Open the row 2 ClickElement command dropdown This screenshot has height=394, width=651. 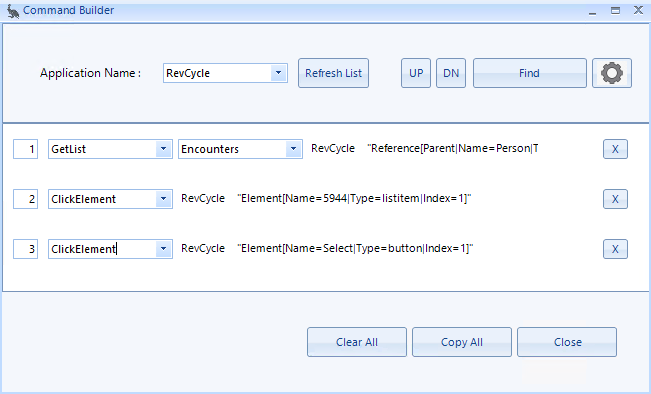(164, 199)
